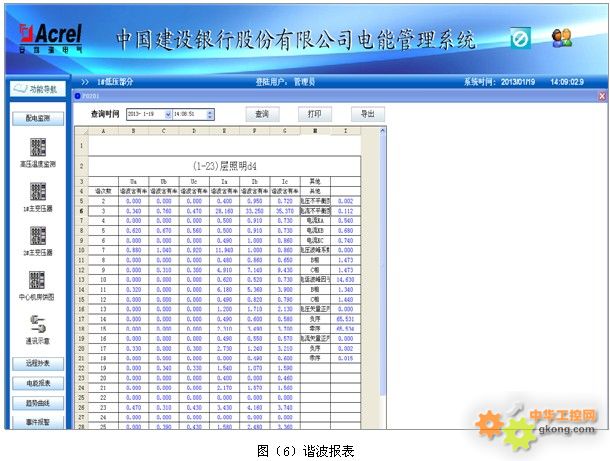Open the 配电监测 menu section
610x461 pixels.
pyautogui.click(x=36, y=117)
